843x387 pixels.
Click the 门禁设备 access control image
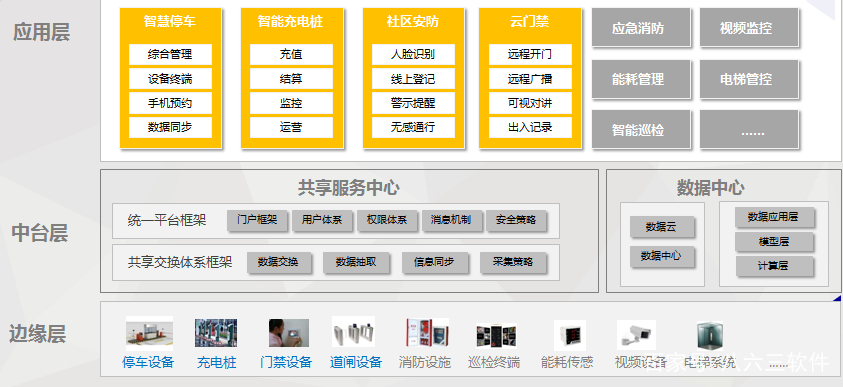(289, 333)
